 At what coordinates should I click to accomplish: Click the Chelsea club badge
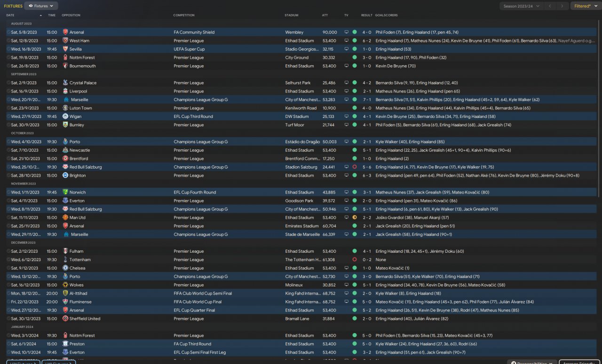[x=65, y=268]
